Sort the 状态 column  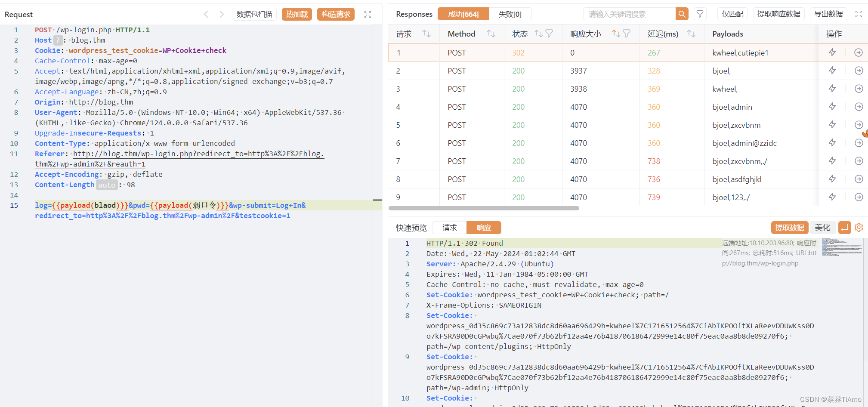point(538,34)
